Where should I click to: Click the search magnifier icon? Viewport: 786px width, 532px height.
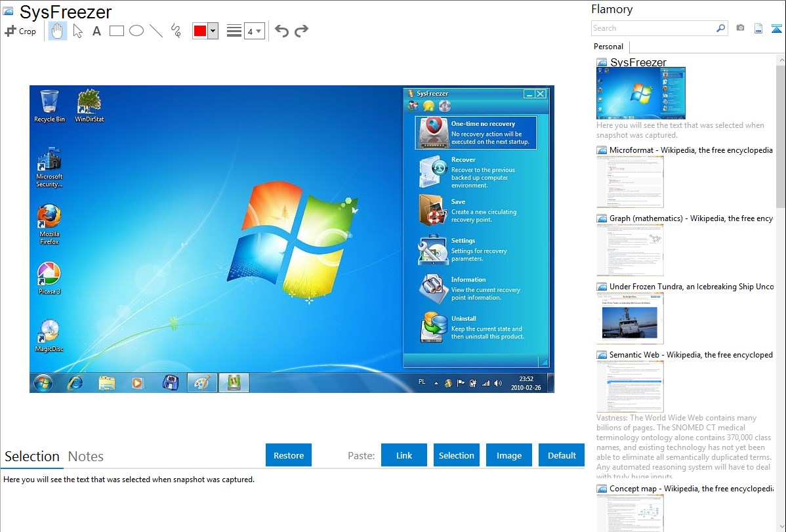click(720, 28)
